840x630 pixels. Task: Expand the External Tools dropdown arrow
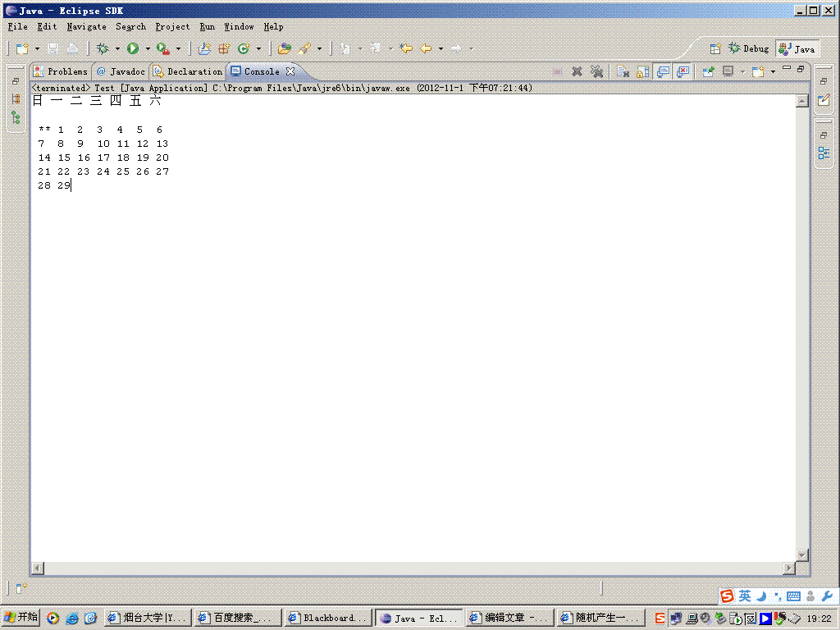(x=178, y=48)
